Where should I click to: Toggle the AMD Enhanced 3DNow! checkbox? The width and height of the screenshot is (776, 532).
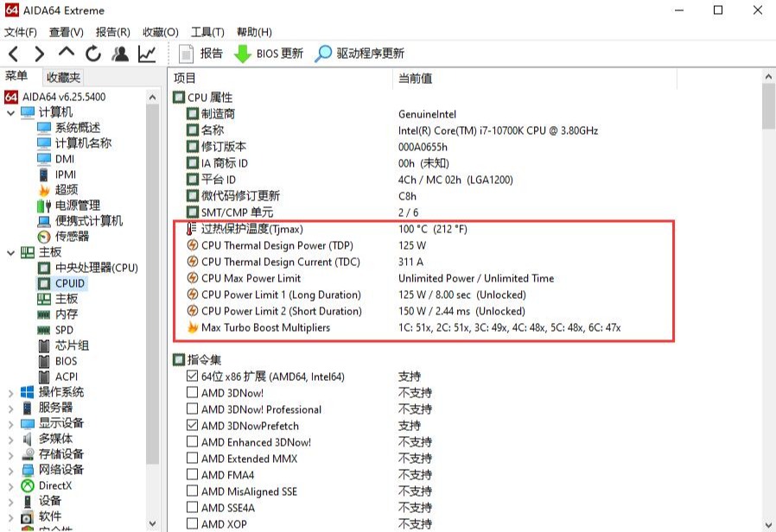(192, 441)
